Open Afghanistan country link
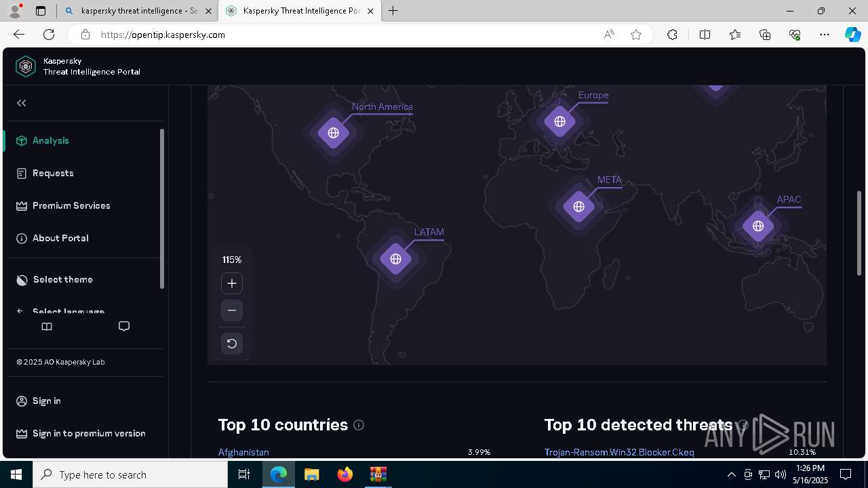The width and height of the screenshot is (868, 488). 243,452
